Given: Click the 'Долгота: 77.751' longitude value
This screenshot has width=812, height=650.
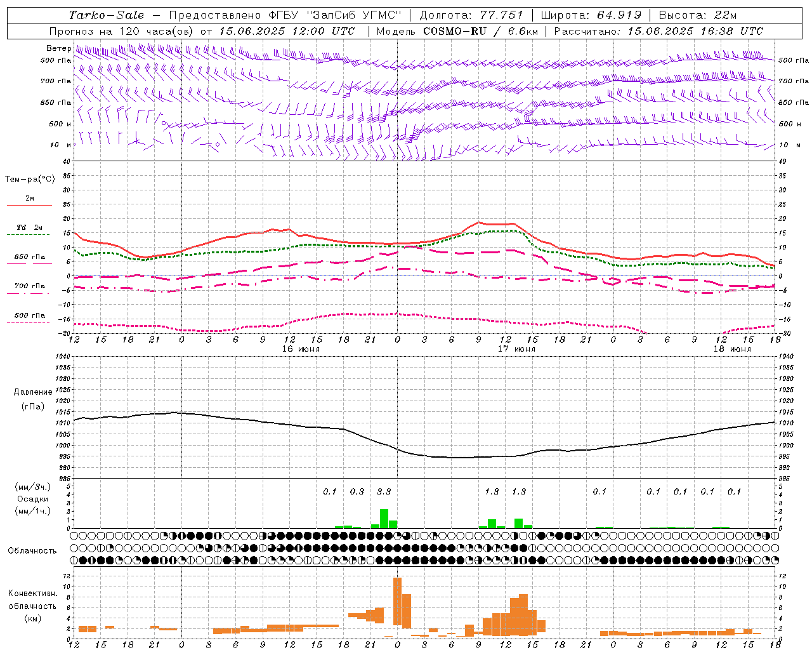Looking at the screenshot, I should point(471,15).
